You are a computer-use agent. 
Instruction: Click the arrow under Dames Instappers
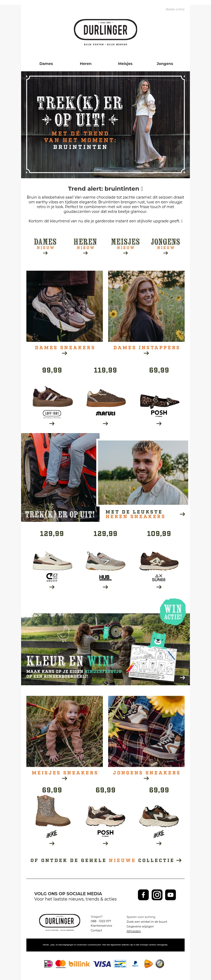coord(146,353)
